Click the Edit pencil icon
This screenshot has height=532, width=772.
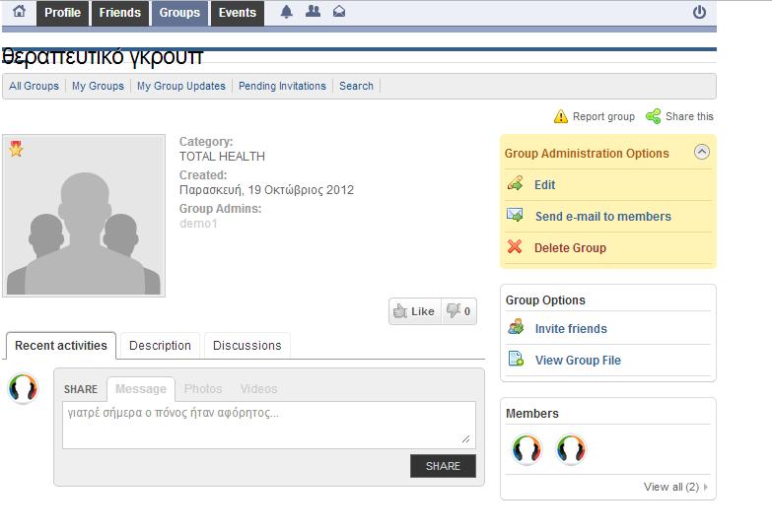point(515,183)
